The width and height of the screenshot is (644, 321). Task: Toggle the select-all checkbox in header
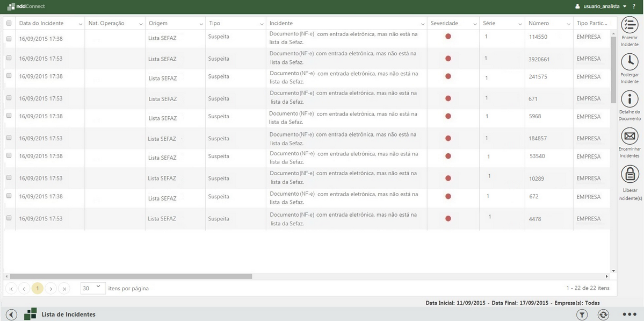click(x=9, y=23)
